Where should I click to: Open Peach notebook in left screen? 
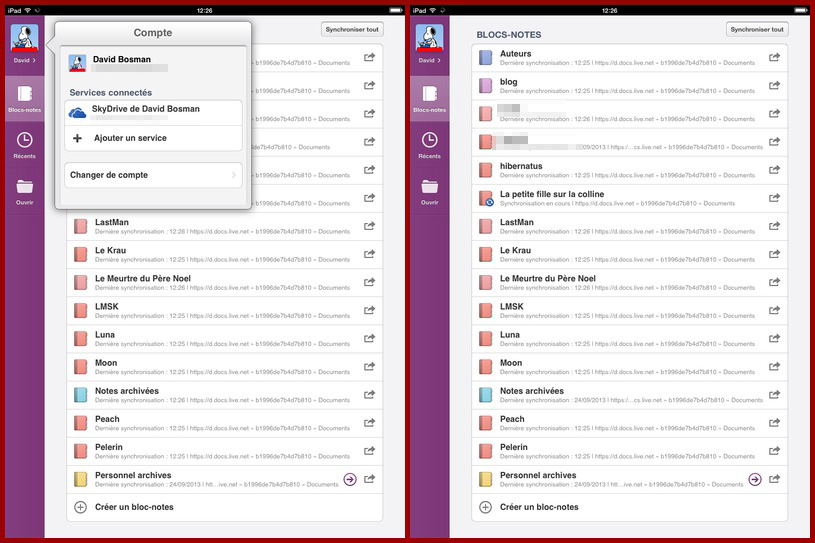225,422
